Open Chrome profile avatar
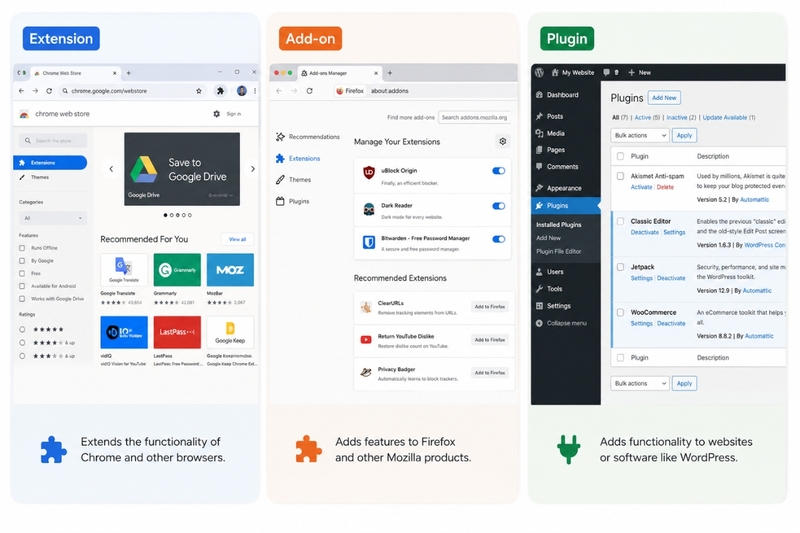 pyautogui.click(x=242, y=91)
